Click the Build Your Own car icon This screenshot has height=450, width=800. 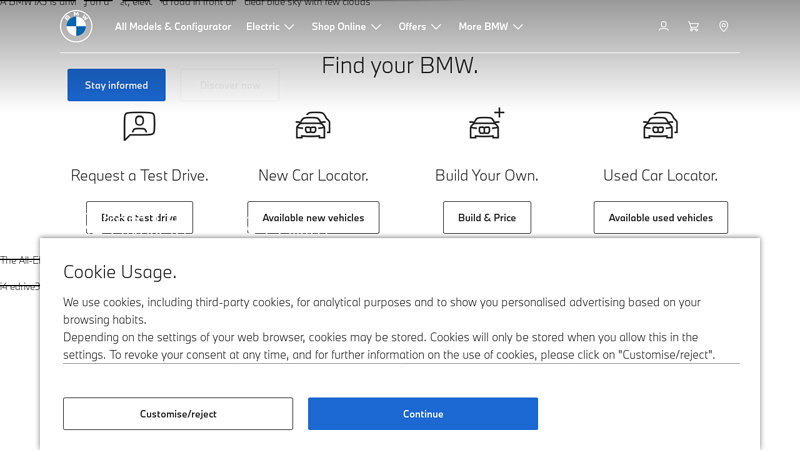487,123
